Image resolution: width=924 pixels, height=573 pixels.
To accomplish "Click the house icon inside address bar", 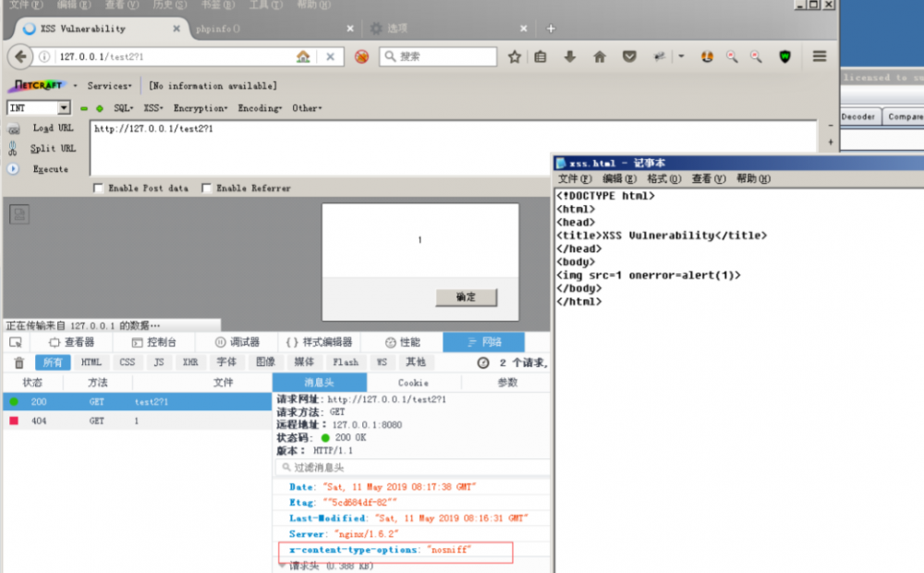I will click(x=303, y=56).
